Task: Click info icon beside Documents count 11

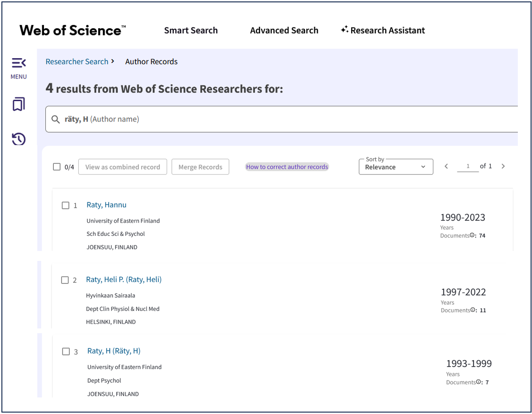Action: pyautogui.click(x=473, y=310)
